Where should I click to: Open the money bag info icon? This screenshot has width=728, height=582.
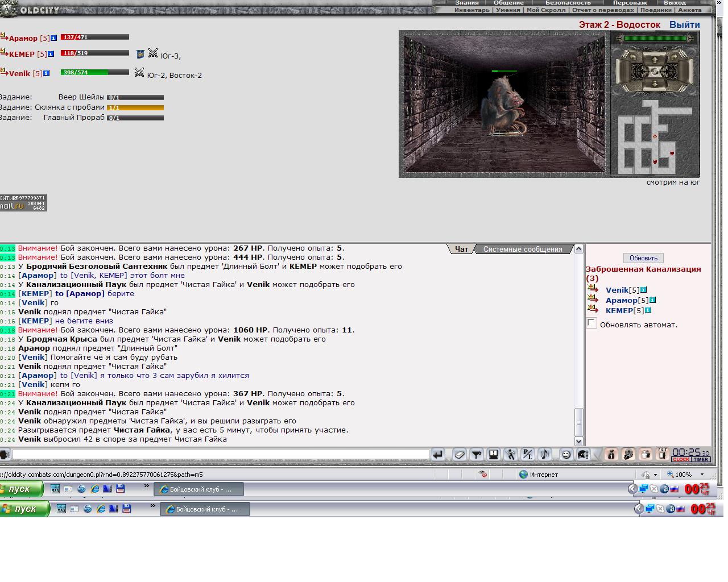click(x=611, y=455)
